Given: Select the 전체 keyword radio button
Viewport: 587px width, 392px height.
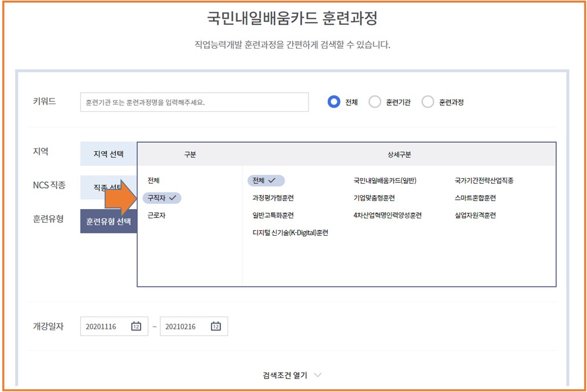Looking at the screenshot, I should (x=333, y=102).
